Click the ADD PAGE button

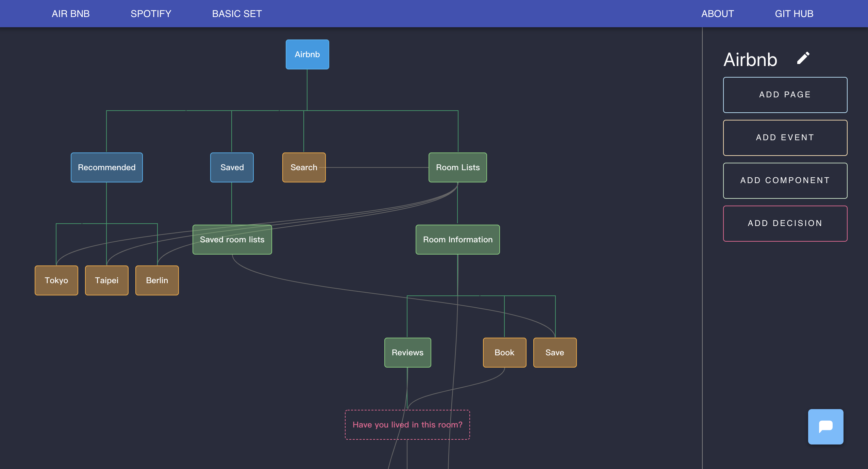[785, 95]
